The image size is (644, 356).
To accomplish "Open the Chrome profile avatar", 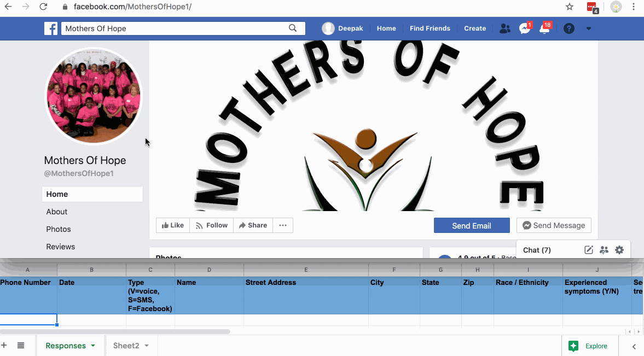I will [616, 7].
